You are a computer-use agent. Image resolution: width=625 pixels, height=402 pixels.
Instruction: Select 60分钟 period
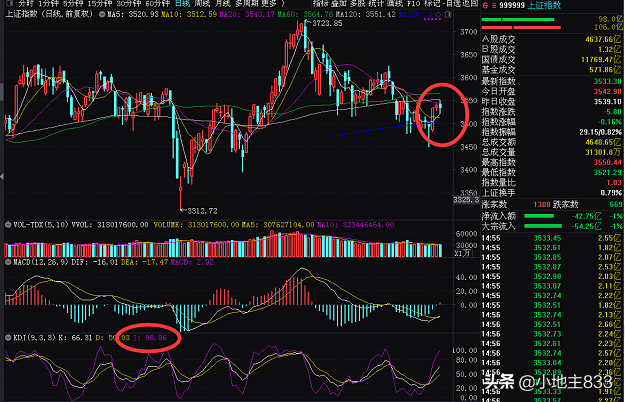pyautogui.click(x=158, y=4)
